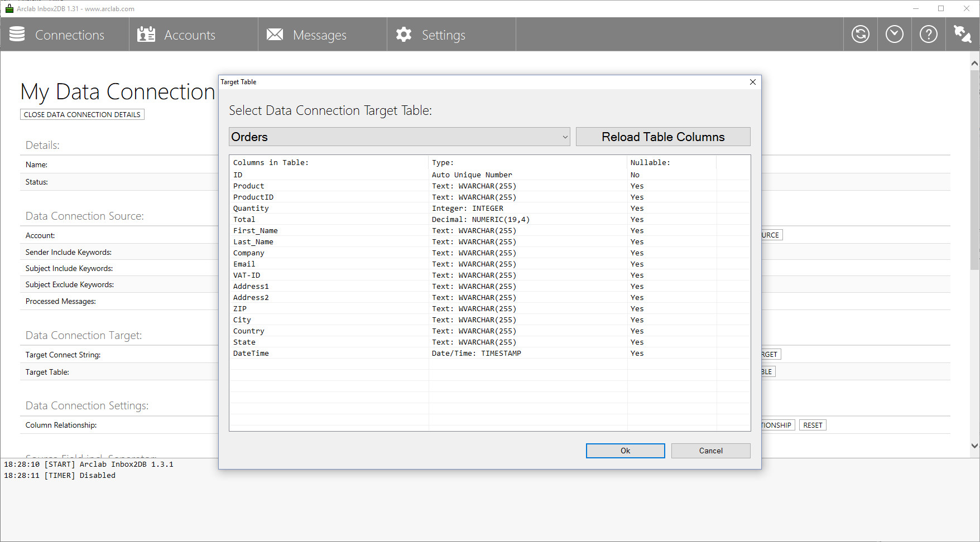The image size is (980, 542).
Task: Select the Product column row
Action: pos(489,186)
